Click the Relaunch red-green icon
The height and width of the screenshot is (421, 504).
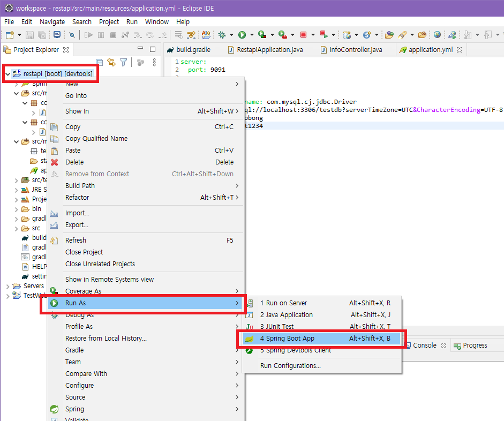pyautogui.click(x=324, y=34)
